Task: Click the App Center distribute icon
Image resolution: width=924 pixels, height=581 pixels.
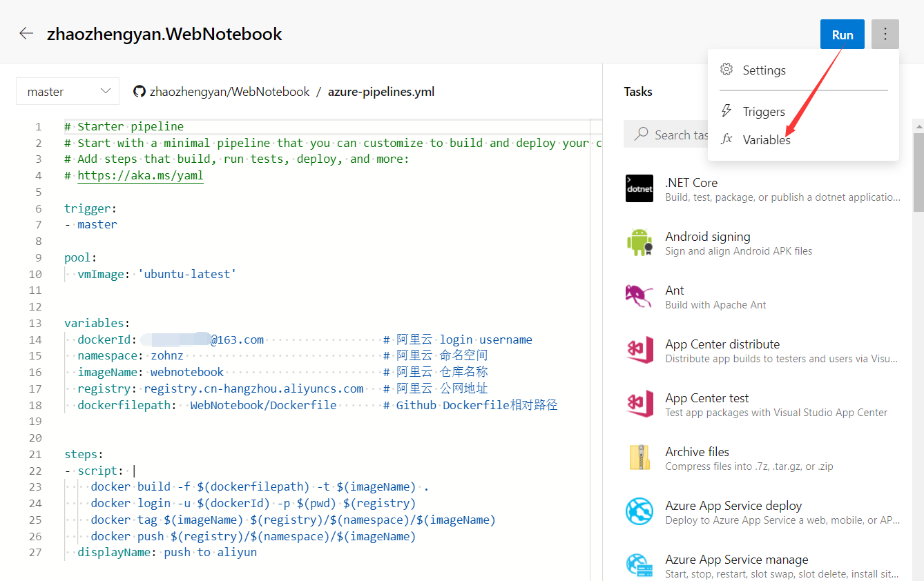Action: (639, 350)
